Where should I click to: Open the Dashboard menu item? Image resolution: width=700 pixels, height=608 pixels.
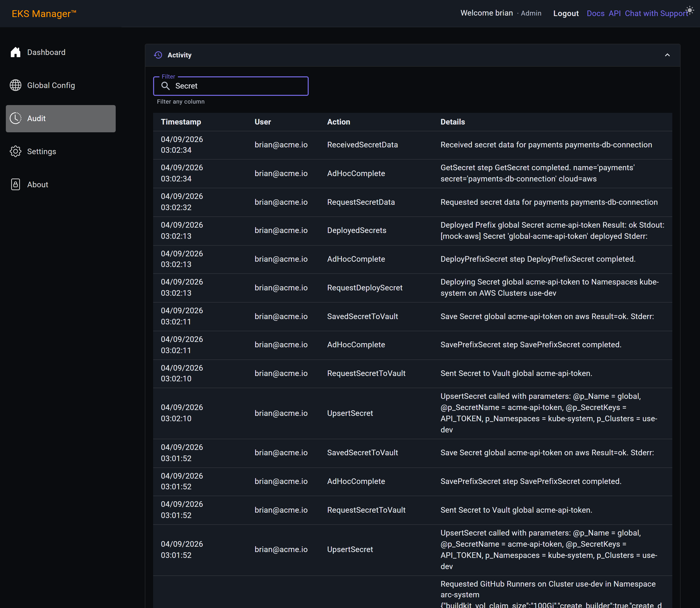61,52
